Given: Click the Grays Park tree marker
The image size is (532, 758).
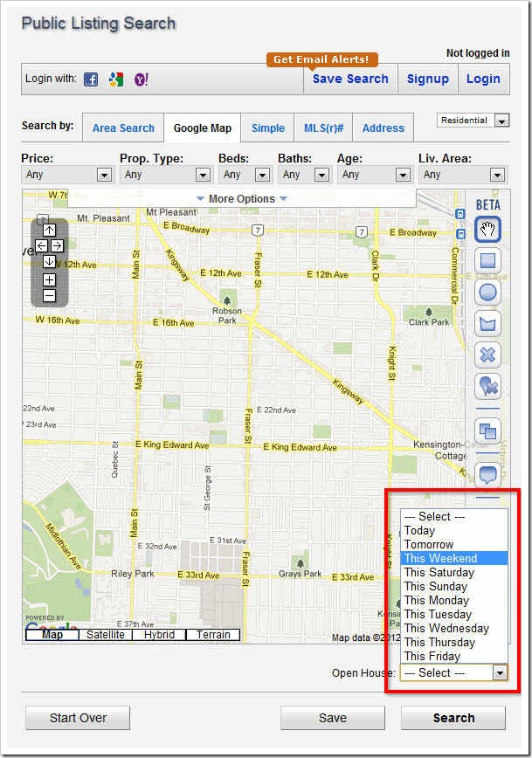Looking at the screenshot, I should point(301,563).
